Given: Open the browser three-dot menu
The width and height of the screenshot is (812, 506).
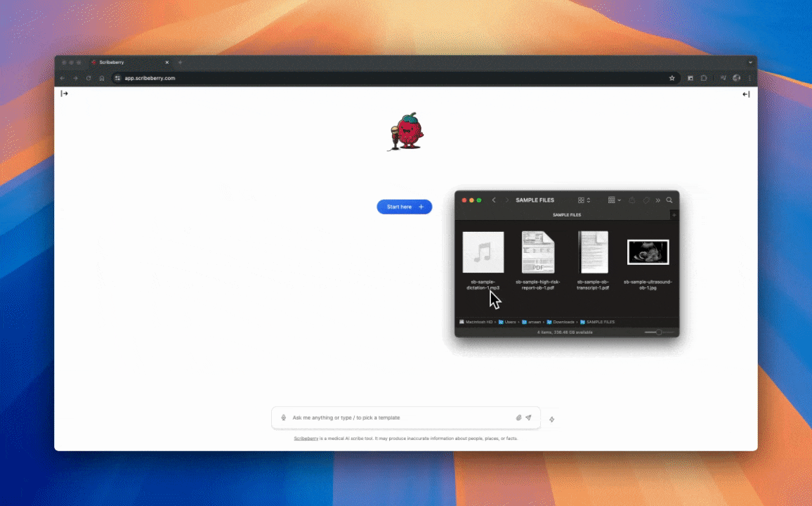Looking at the screenshot, I should pos(749,78).
